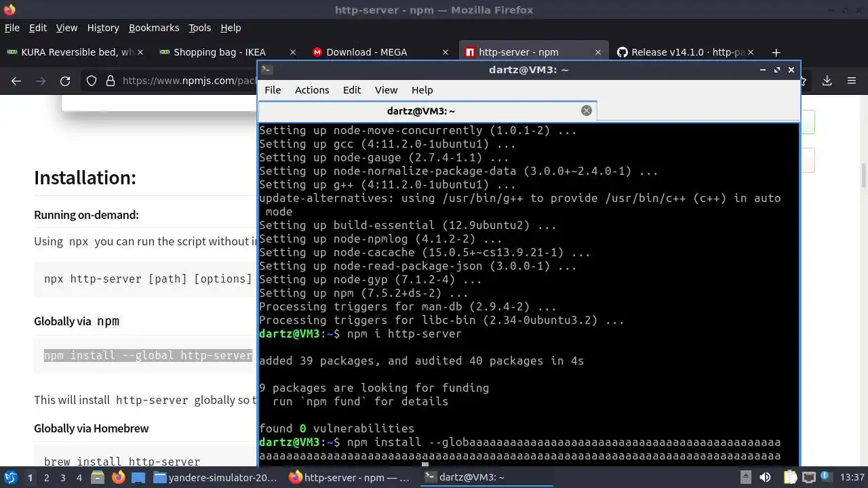This screenshot has width=868, height=488.
Task: Click highlighted npm install --global http-server code
Action: coord(148,355)
